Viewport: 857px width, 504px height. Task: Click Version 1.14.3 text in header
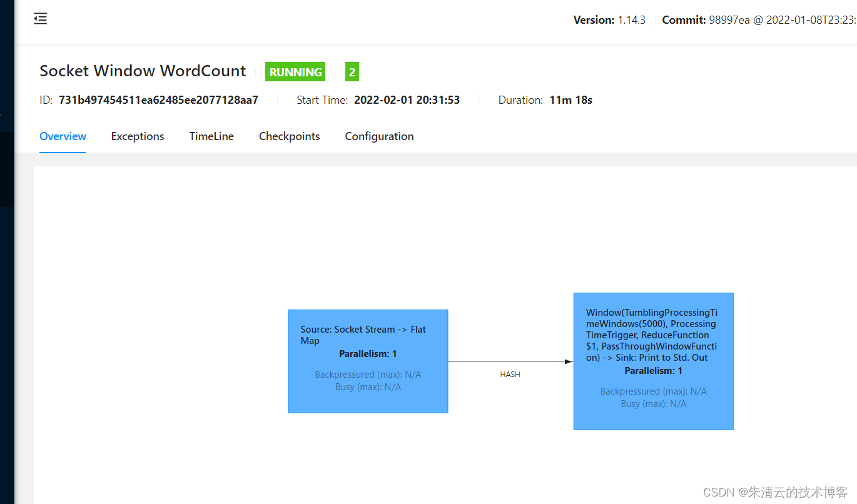coord(609,20)
